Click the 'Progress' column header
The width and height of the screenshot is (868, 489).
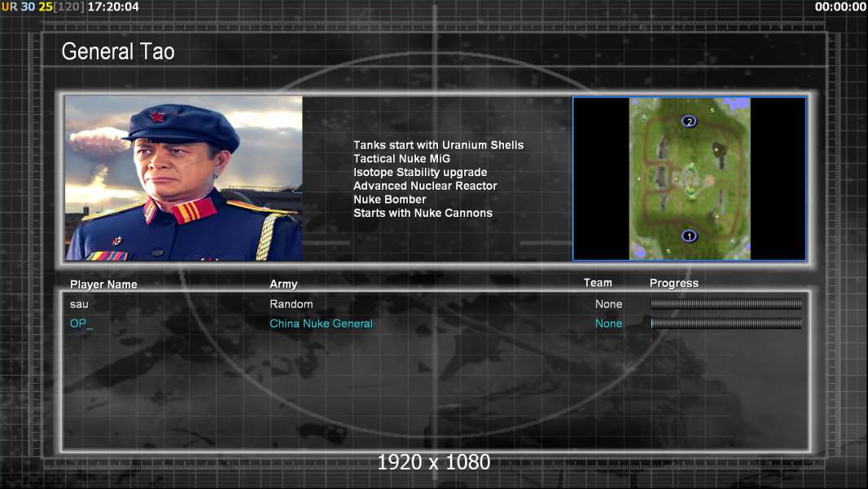(x=674, y=284)
